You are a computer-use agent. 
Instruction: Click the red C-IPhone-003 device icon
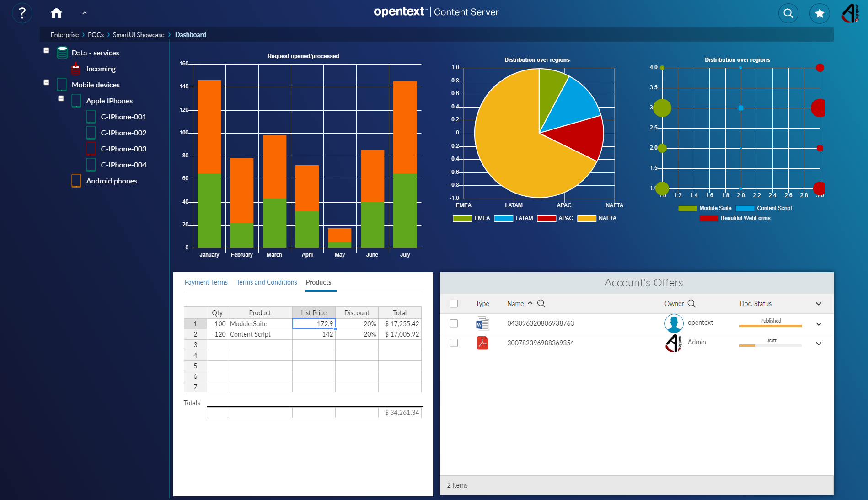pos(91,149)
